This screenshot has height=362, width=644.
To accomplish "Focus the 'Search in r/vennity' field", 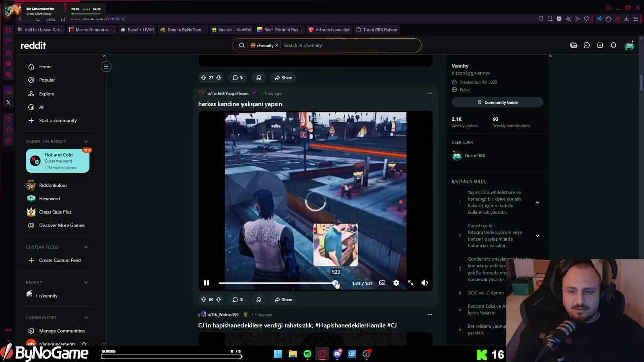I will pyautogui.click(x=350, y=45).
